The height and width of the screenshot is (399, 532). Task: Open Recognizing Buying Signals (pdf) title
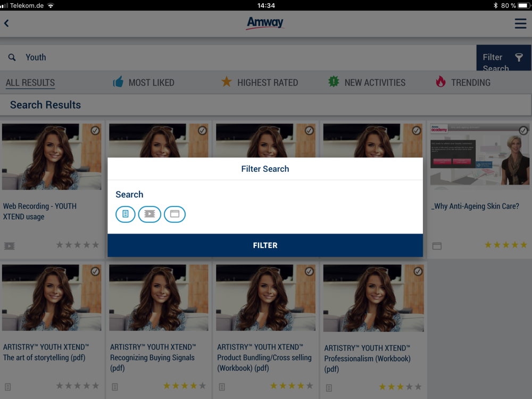(153, 358)
